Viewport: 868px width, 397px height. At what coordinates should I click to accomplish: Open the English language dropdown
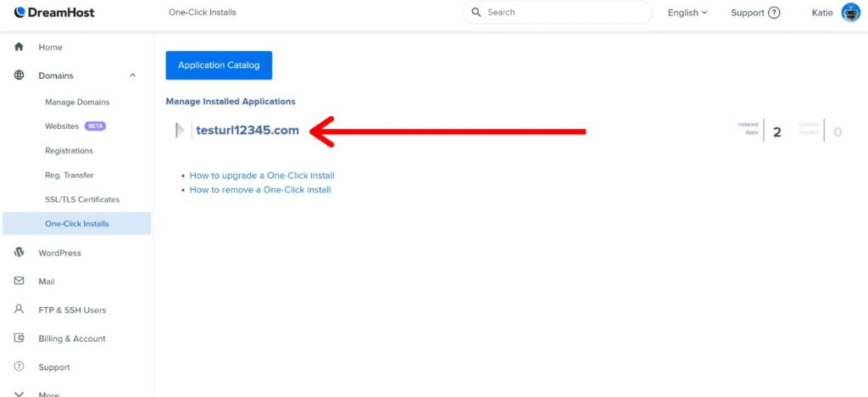(x=687, y=13)
